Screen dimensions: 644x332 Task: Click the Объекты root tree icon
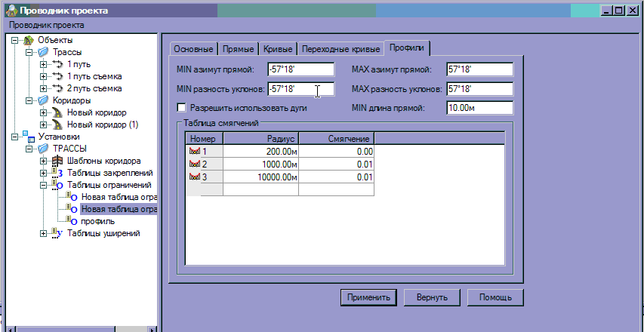tap(28, 40)
